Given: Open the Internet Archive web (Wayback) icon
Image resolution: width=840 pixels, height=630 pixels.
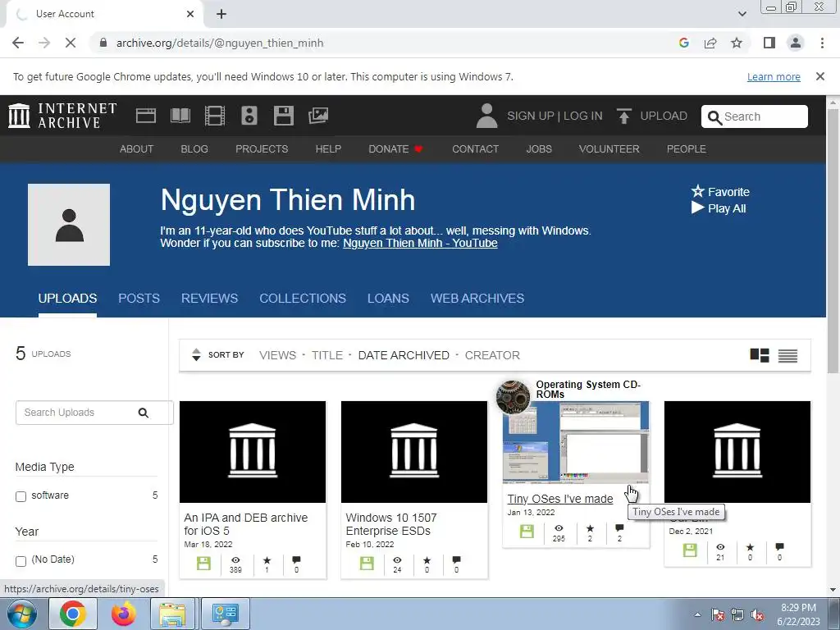Looking at the screenshot, I should point(146,116).
